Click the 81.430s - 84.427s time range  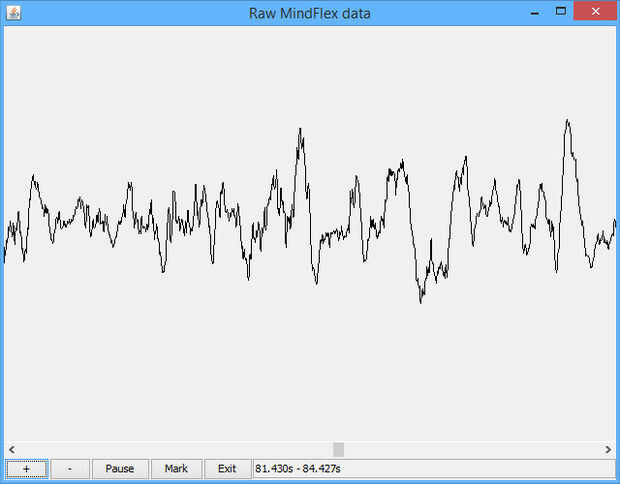298,469
